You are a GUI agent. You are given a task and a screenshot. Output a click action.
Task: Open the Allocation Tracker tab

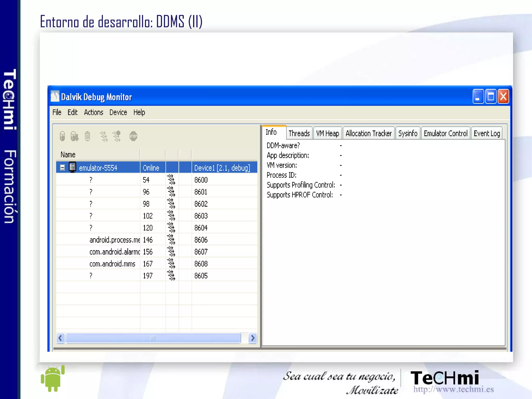click(x=368, y=133)
